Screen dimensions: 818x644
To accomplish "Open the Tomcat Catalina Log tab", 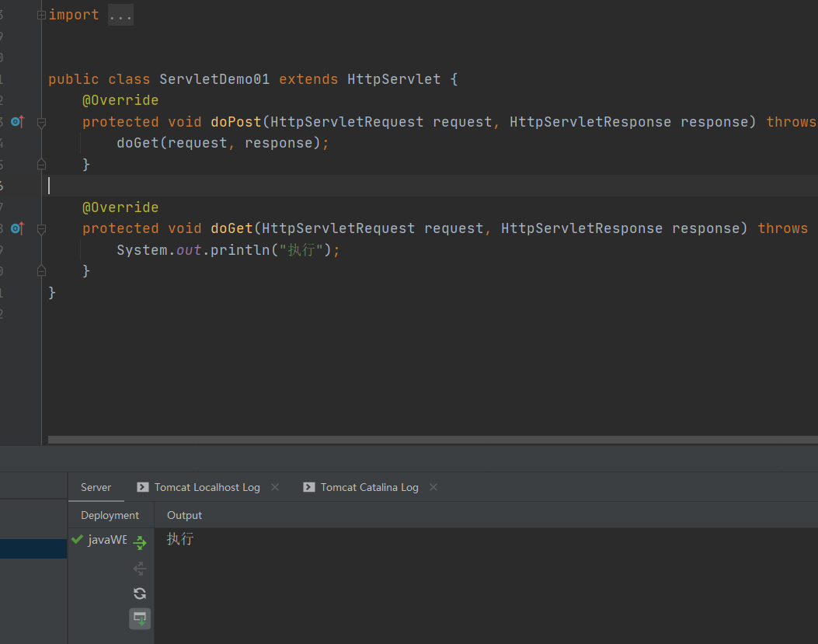I will (x=369, y=487).
